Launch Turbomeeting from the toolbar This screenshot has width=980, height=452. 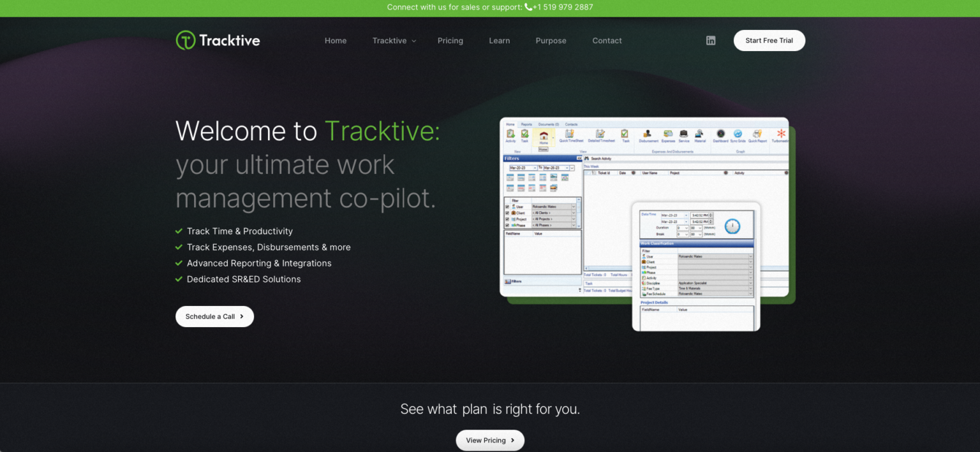point(781,135)
